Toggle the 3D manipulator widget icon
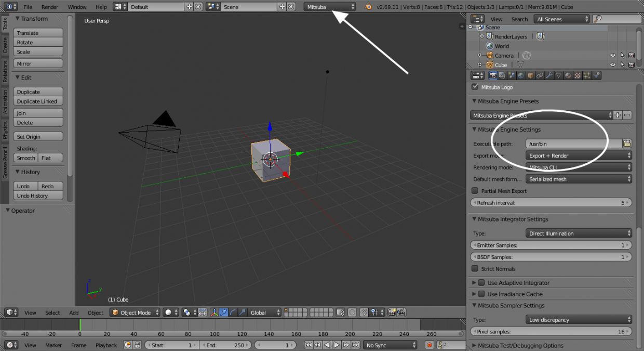This screenshot has width=644, height=351. pyautogui.click(x=214, y=313)
